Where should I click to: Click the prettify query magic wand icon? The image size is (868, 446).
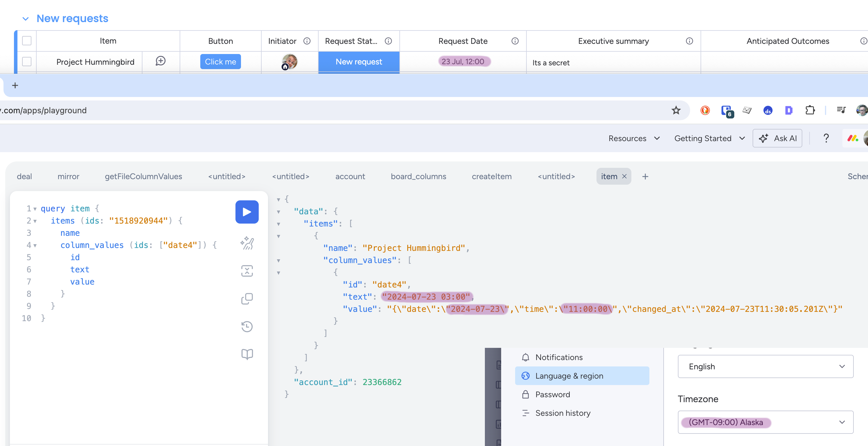coord(247,243)
